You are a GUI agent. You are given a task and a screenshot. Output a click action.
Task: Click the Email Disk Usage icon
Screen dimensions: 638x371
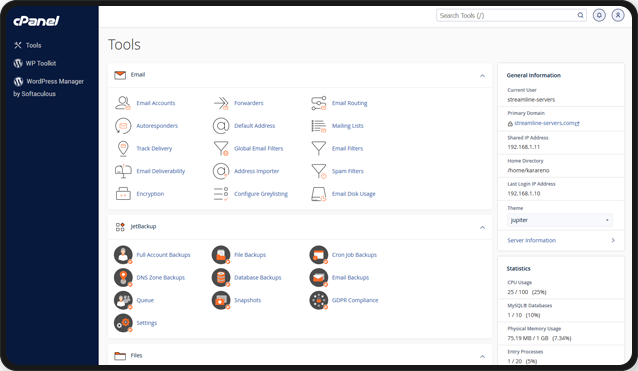click(x=319, y=194)
